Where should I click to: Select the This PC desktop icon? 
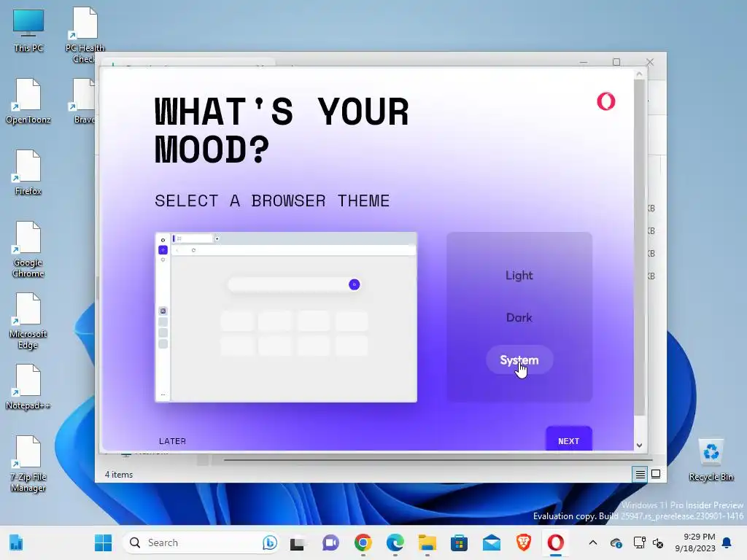pyautogui.click(x=28, y=31)
